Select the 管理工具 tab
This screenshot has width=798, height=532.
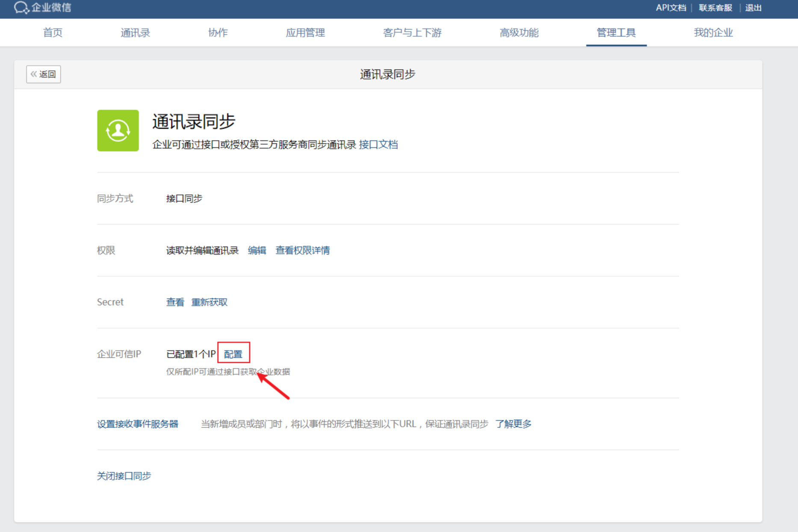point(616,33)
